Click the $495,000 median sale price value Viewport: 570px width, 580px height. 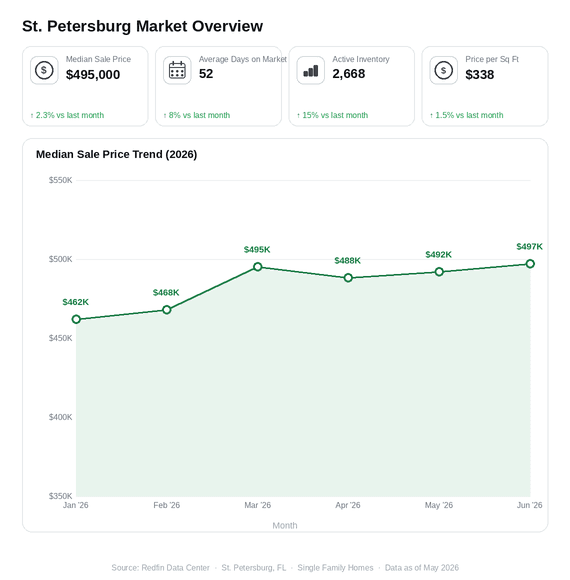(x=93, y=75)
